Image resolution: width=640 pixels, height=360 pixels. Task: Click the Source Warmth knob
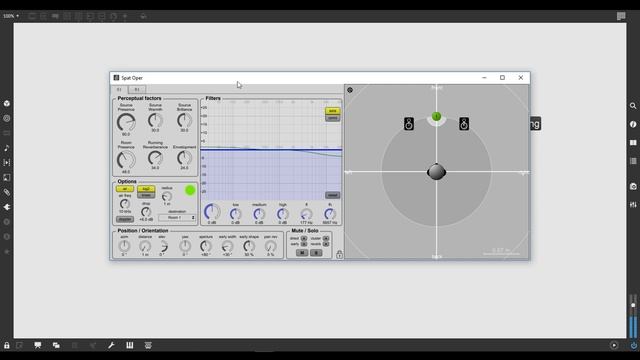click(155, 120)
